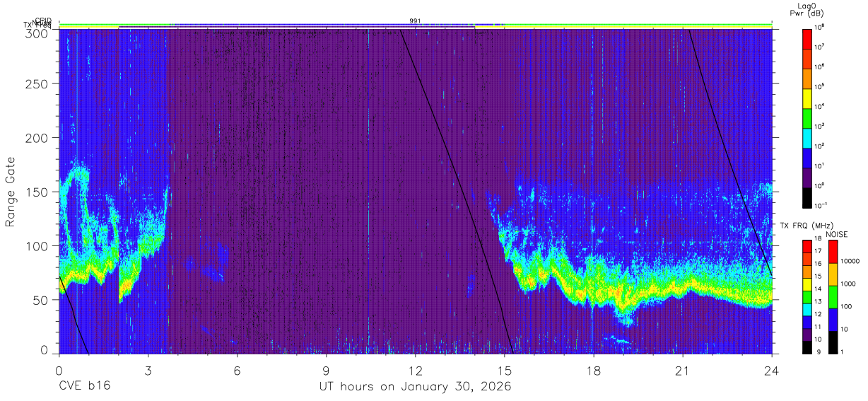The height and width of the screenshot is (401, 868).
Task: Click the '10000' label of the NOISE scale
Action: point(850,262)
